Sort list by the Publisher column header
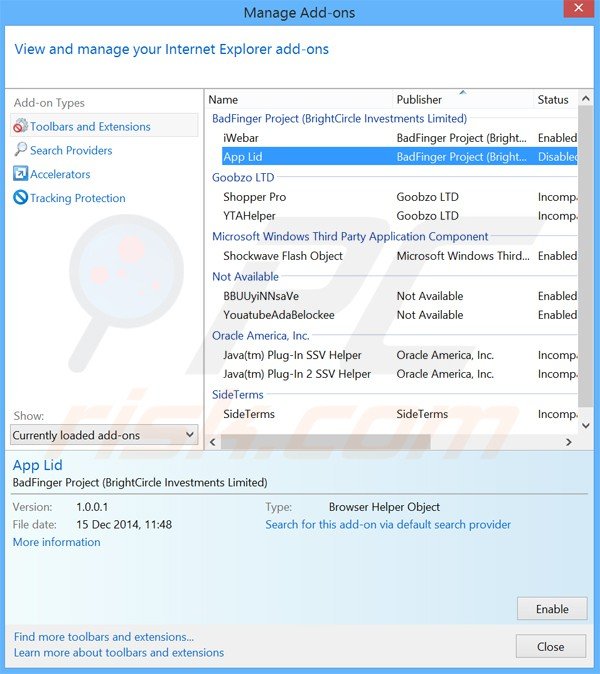The height and width of the screenshot is (674, 600). click(x=463, y=100)
